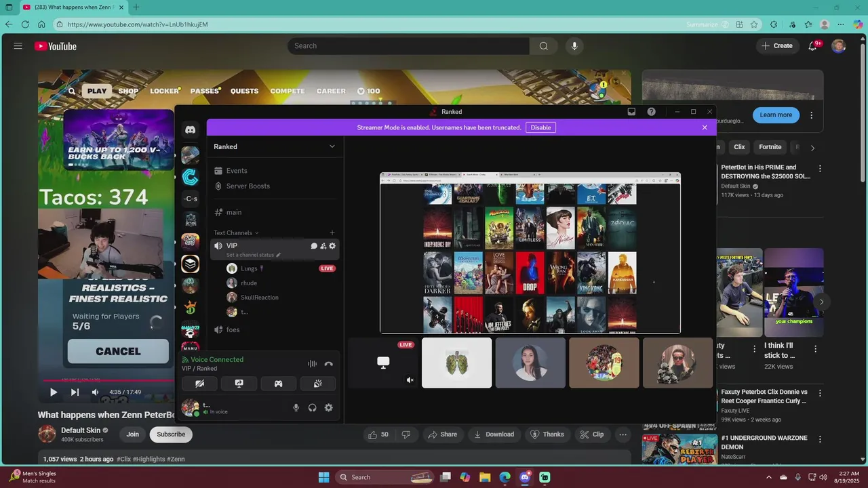Filter suggestions by Fortnite chip

point(770,147)
